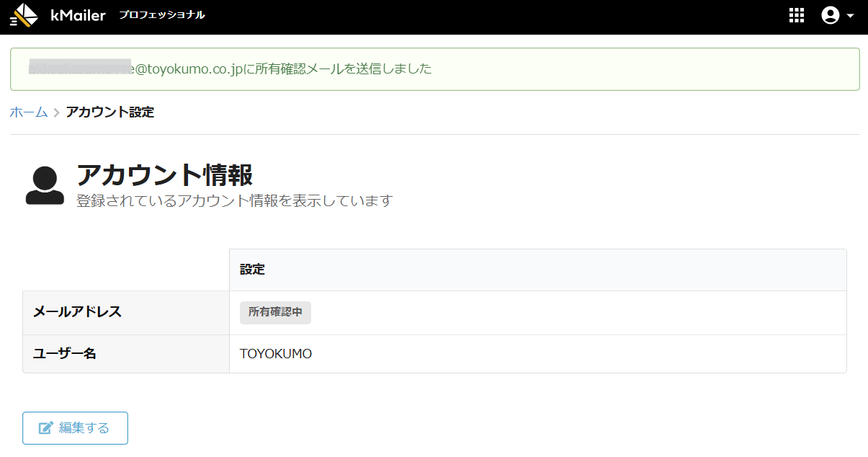Click the kMailer envelope logo icon

coord(24,15)
